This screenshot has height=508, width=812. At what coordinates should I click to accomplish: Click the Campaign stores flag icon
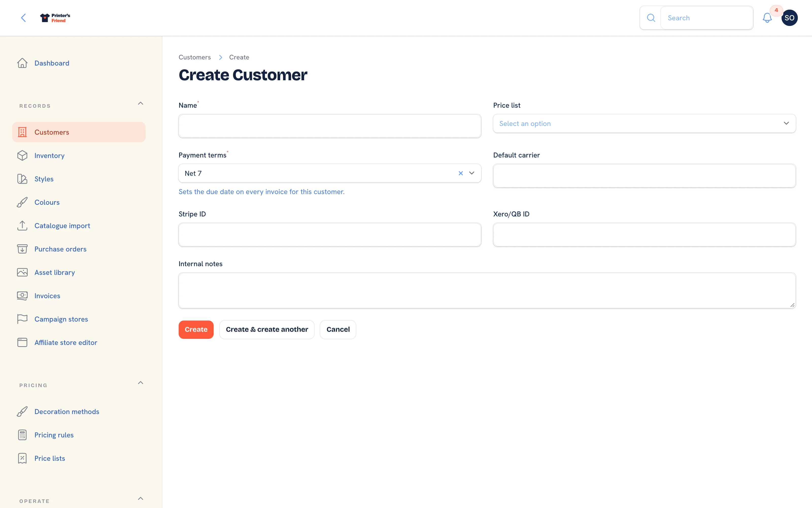pyautogui.click(x=22, y=319)
